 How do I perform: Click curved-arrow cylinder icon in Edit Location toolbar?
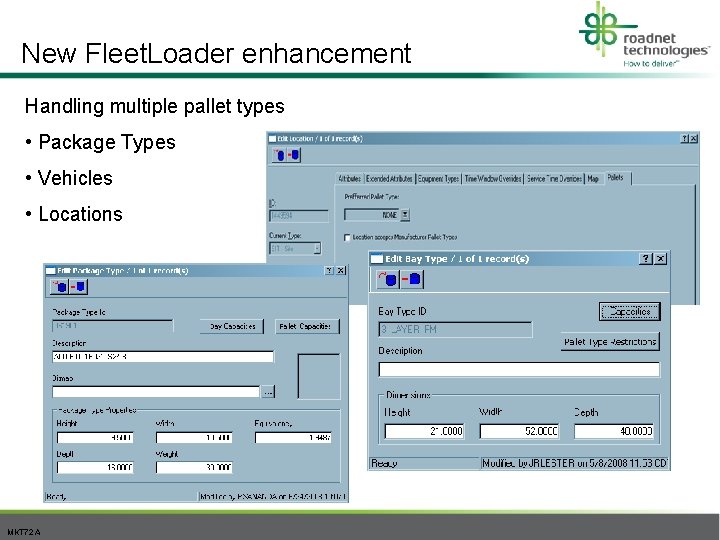(280, 155)
